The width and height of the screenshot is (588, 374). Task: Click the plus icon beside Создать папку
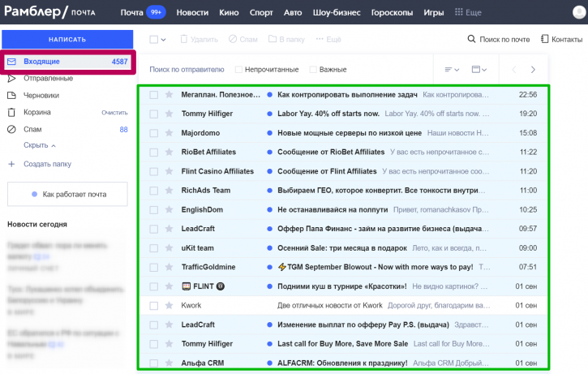pos(11,164)
